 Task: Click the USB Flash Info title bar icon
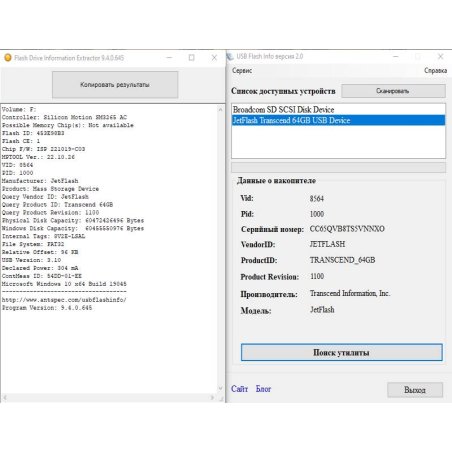pos(230,57)
